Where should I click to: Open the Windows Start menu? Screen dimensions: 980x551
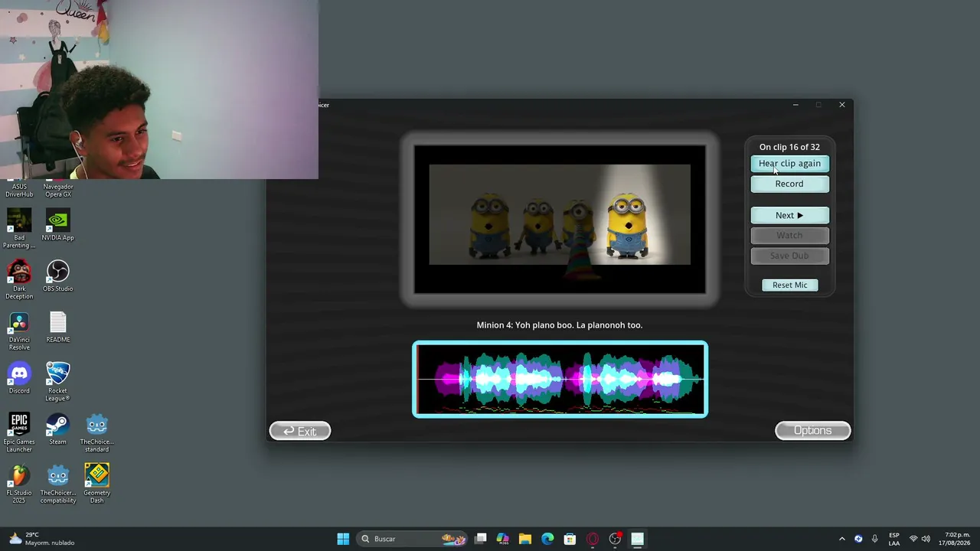click(343, 539)
